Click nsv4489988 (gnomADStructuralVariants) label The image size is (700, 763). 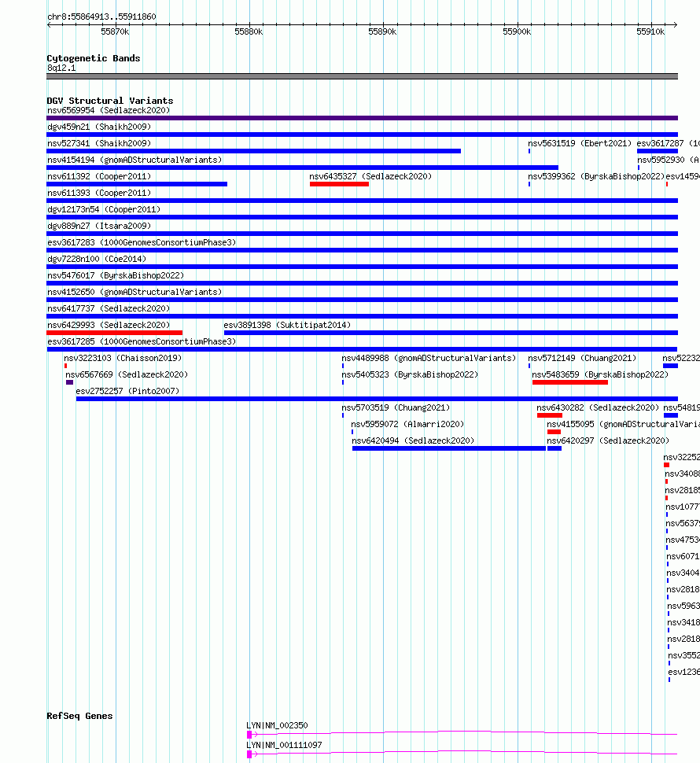point(429,359)
